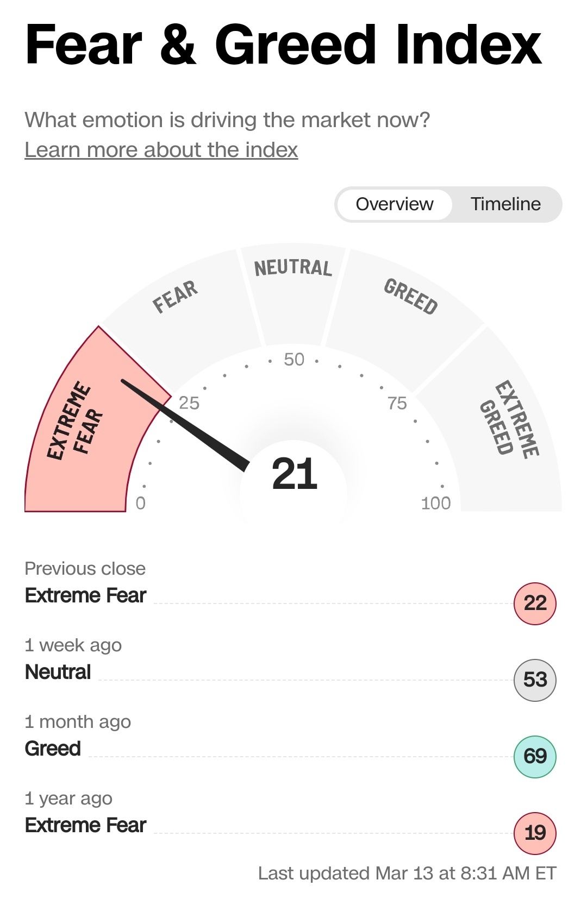Viewport: 587px width, 924px height.
Task: Click the '1 month ago' Greed label
Action: (x=53, y=749)
